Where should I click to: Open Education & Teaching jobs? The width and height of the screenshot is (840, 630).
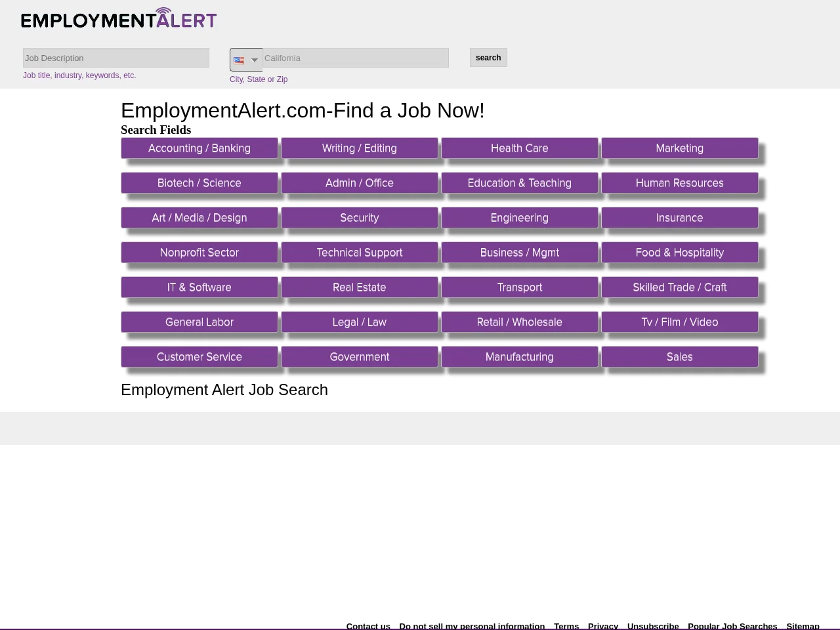(520, 183)
